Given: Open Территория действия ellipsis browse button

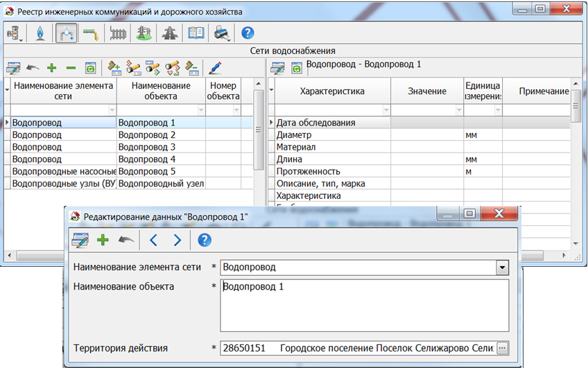Looking at the screenshot, I should 503,348.
